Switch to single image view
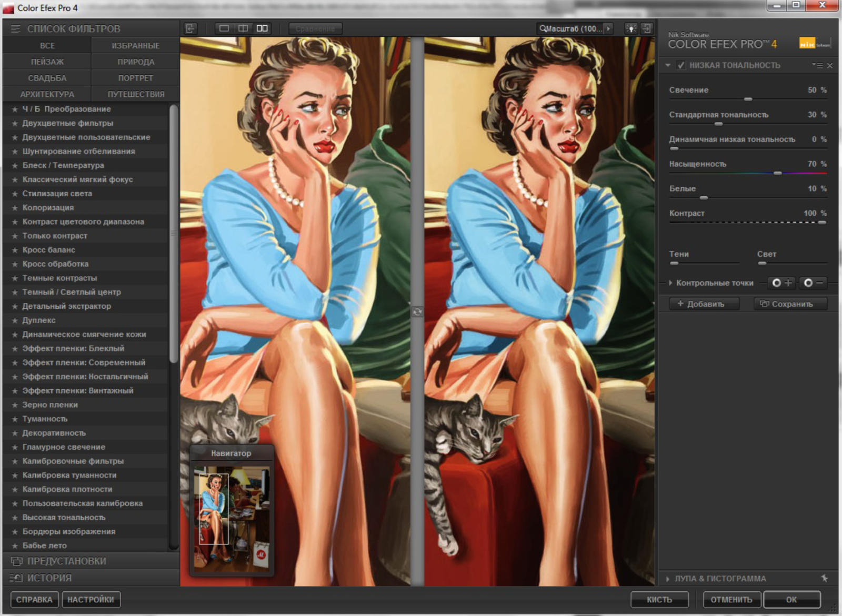This screenshot has height=616, width=842. point(224,28)
